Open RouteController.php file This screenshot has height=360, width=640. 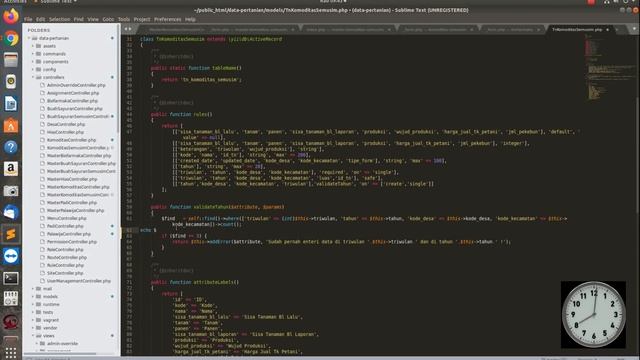(x=67, y=258)
